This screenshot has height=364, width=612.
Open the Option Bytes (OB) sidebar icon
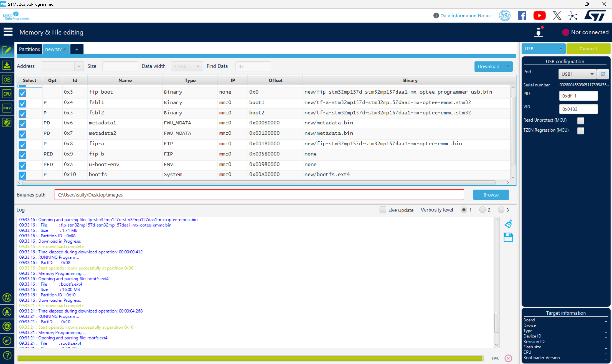click(7, 80)
